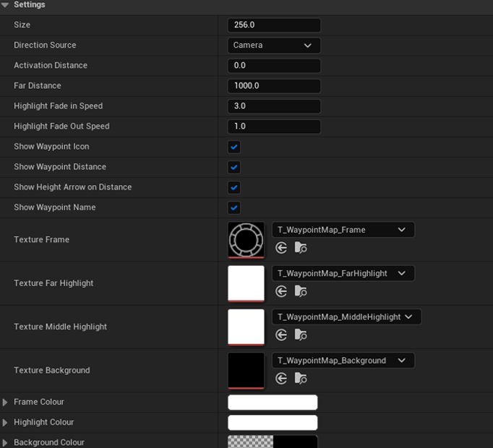Open the Direction Source Camera dropdown
The width and height of the screenshot is (493, 448).
click(x=273, y=46)
